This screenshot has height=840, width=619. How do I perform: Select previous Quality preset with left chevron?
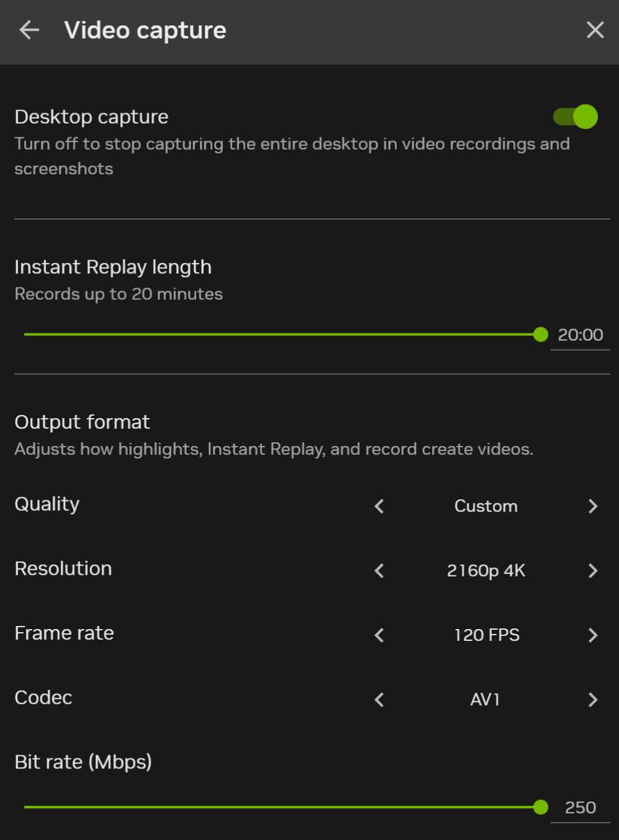tap(379, 506)
